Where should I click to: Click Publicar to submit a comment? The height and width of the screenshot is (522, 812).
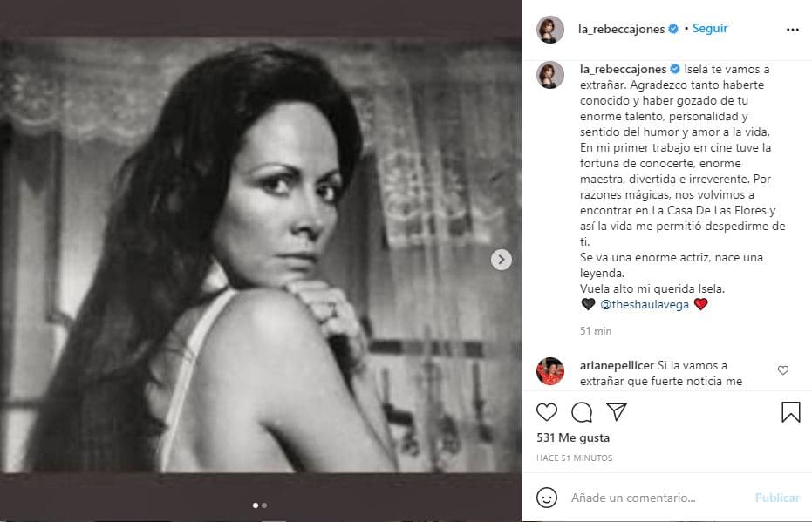(776, 497)
